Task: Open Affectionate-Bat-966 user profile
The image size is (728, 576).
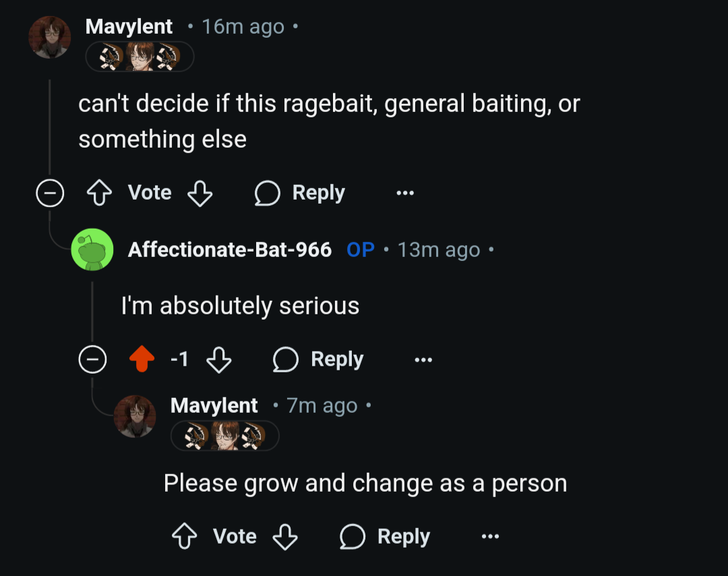Action: (229, 250)
